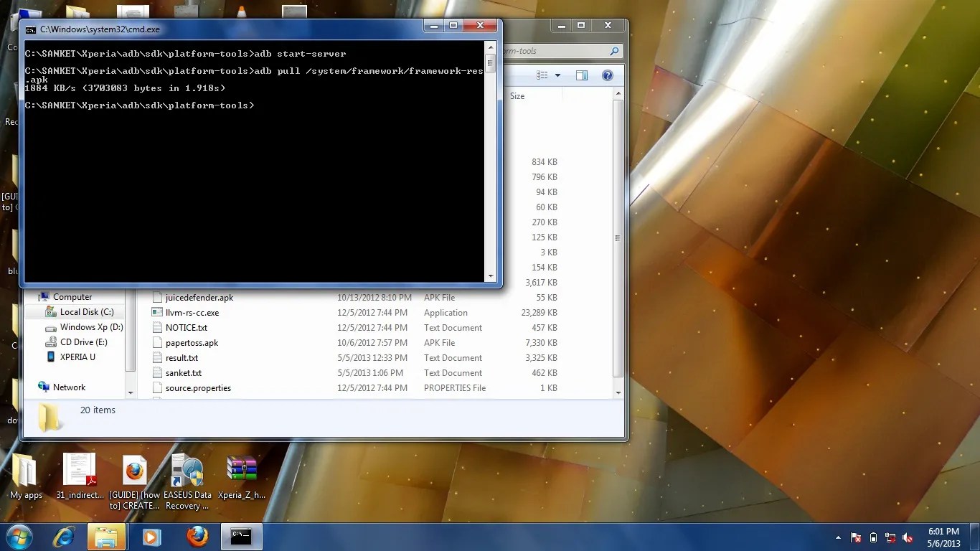Click file list scroll-down arrow
Viewport: 980px width, 551px height.
pos(618,392)
